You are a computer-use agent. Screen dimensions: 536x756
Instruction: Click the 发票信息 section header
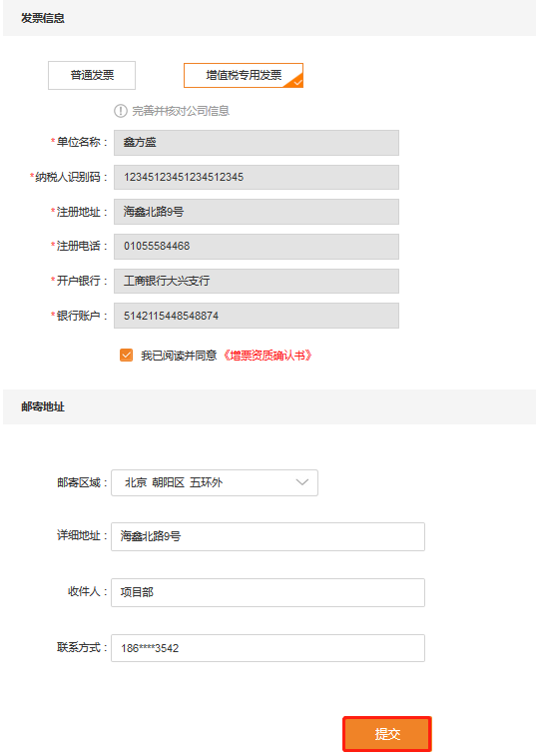pos(43,18)
